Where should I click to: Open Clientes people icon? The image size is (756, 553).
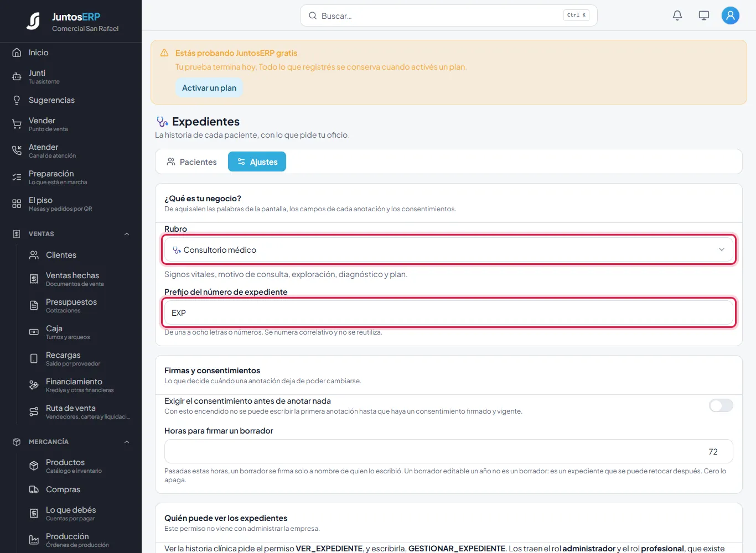click(x=34, y=255)
